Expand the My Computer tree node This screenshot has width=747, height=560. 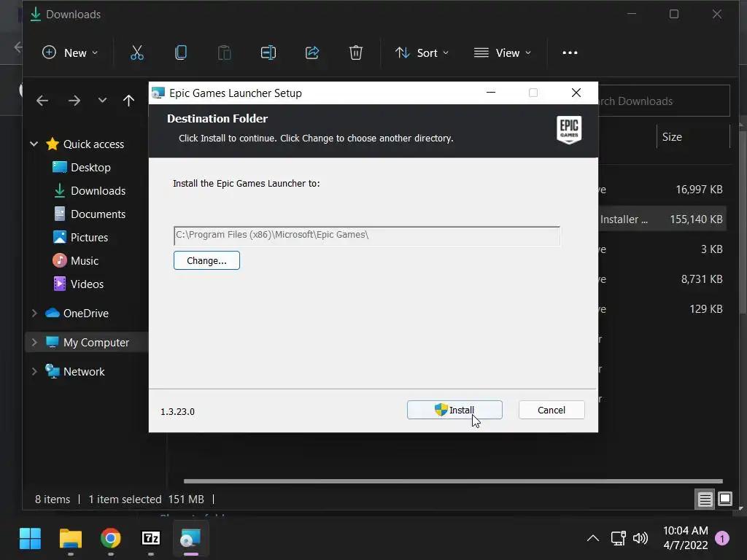pos(34,343)
